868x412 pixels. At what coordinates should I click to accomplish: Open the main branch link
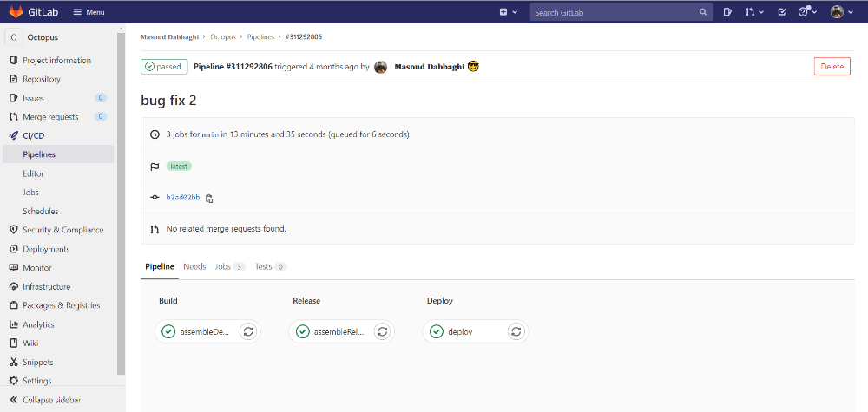210,134
